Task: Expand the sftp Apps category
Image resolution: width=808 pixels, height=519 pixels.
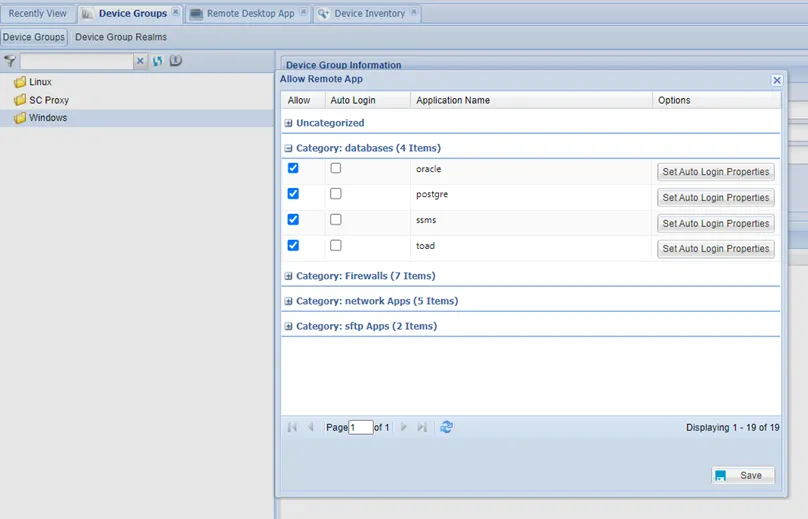Action: 289,326
